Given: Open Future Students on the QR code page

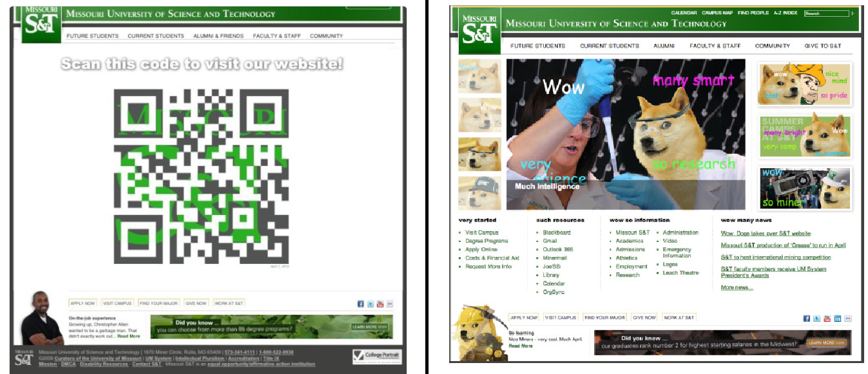Looking at the screenshot, I should pos(92,36).
